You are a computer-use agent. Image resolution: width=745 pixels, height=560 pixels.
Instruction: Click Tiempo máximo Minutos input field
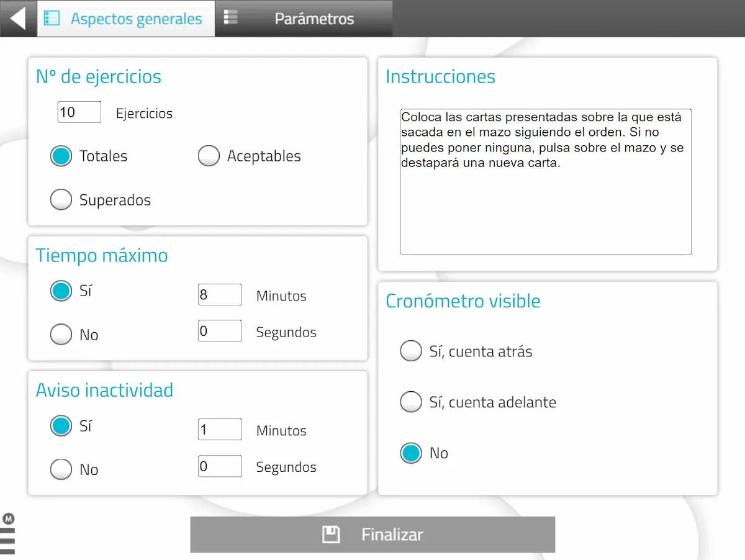coord(220,295)
